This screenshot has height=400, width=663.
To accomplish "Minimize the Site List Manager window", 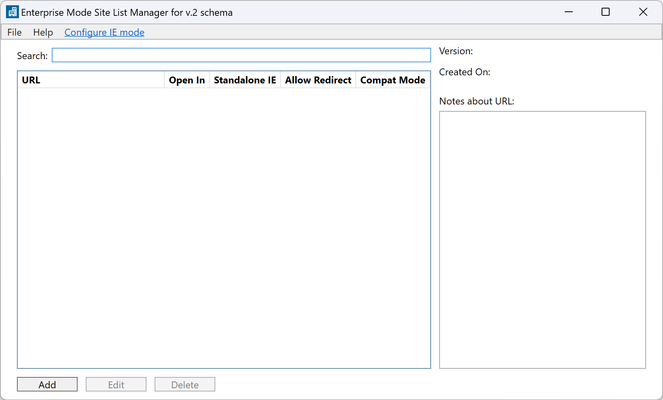I will coord(569,12).
